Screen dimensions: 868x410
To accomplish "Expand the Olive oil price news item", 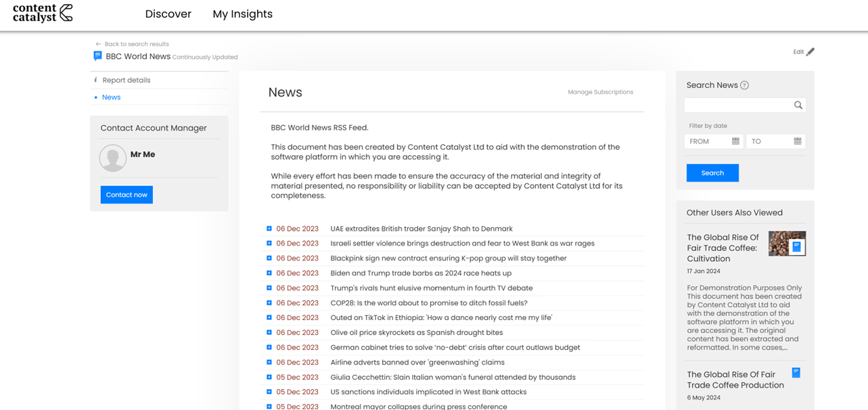I will tap(269, 333).
